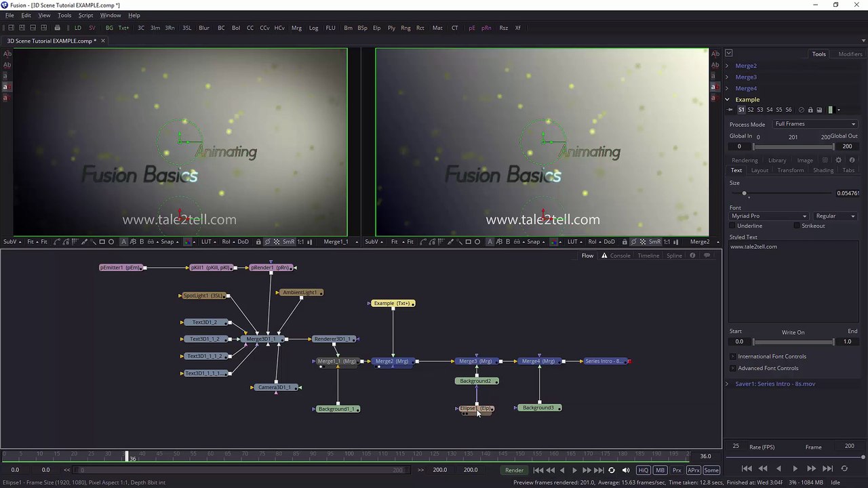The height and width of the screenshot is (488, 868).
Task: Click the pin icon beside S1 in Example
Action: point(730,110)
